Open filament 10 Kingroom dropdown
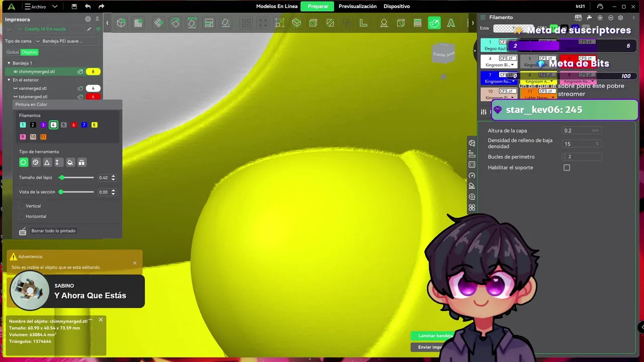The height and width of the screenshot is (362, 644). click(x=512, y=98)
